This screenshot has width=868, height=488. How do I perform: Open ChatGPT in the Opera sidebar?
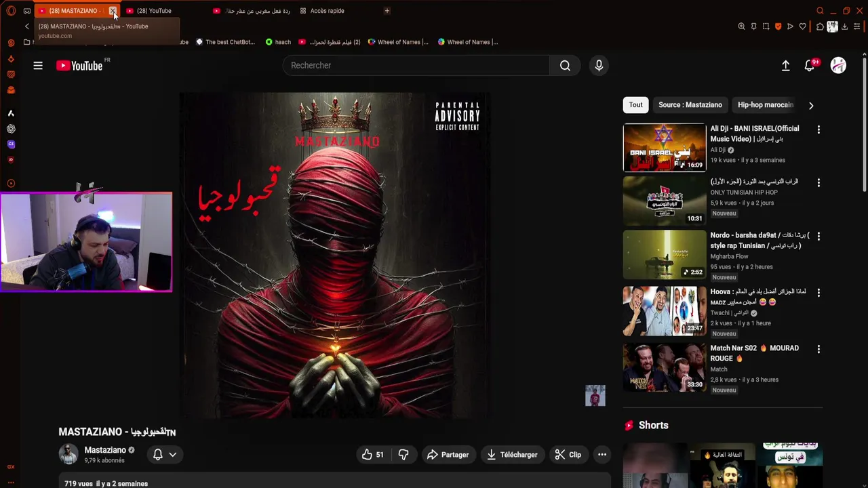(x=11, y=129)
